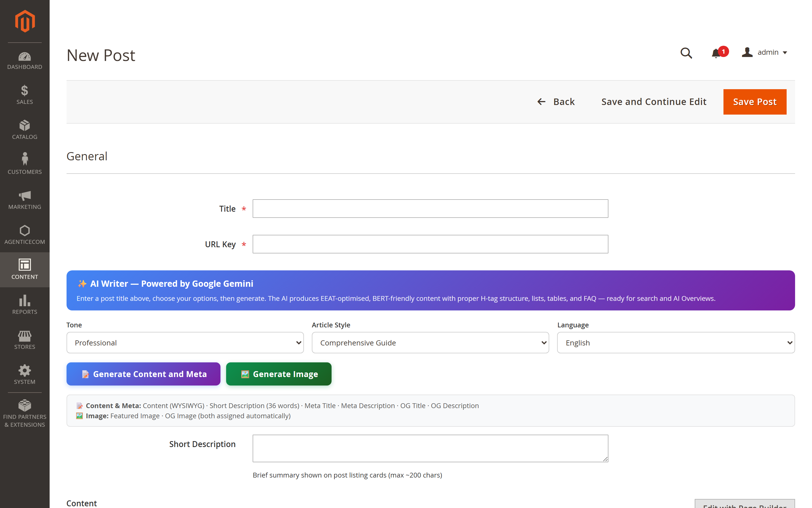Open the Marketing menu

25,200
